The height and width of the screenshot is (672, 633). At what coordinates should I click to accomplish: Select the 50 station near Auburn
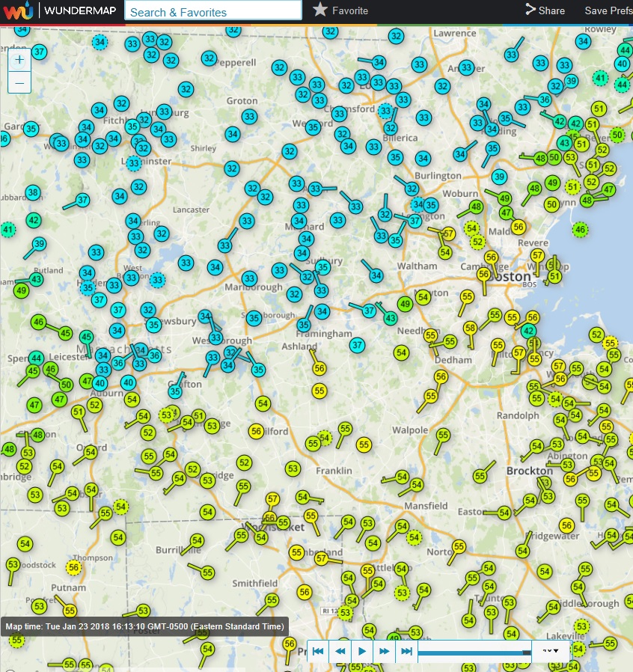[66, 385]
